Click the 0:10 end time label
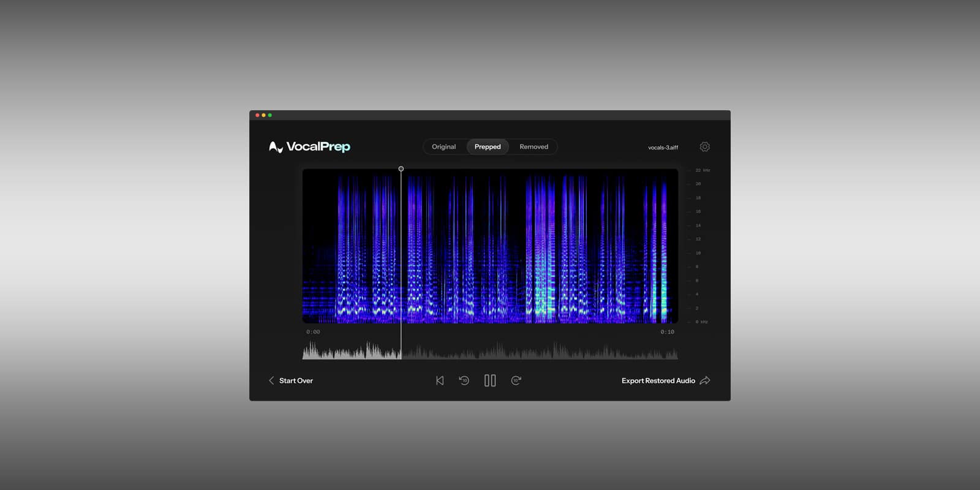The image size is (980, 490). coord(667,332)
